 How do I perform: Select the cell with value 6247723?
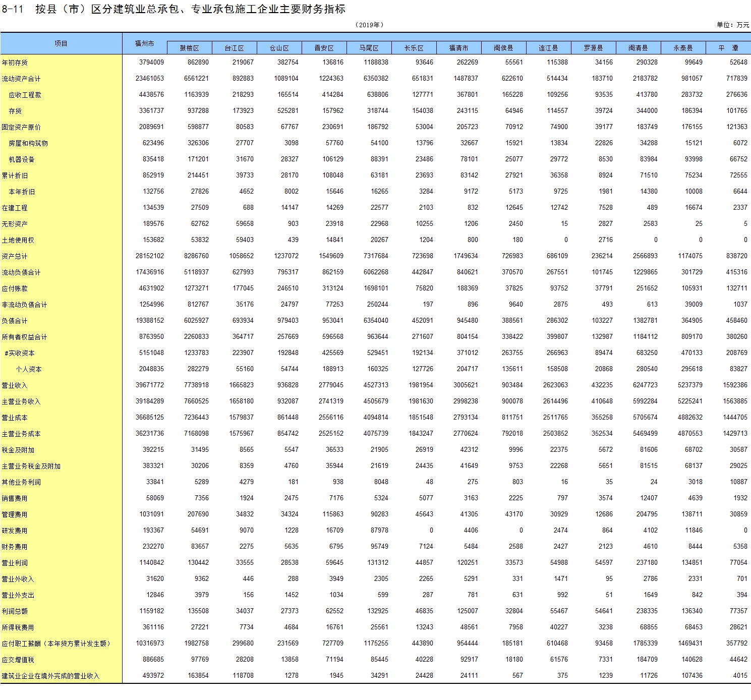point(645,385)
